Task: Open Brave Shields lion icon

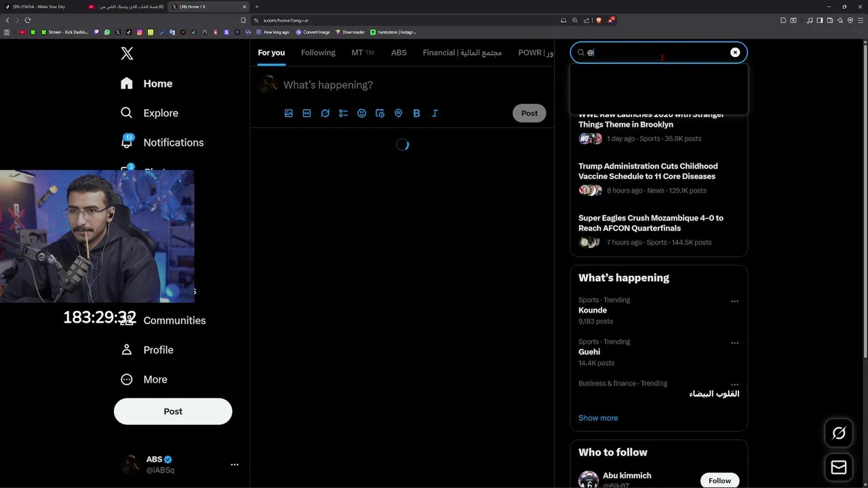Action: 599,20
